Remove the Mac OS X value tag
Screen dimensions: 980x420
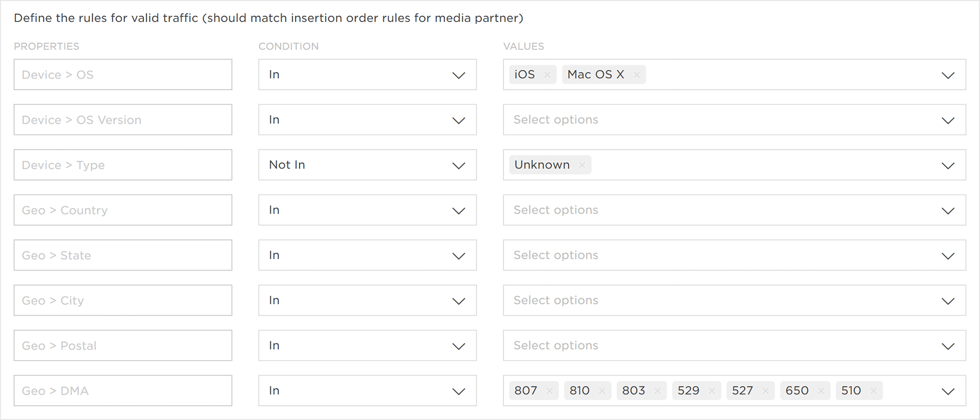coord(637,75)
